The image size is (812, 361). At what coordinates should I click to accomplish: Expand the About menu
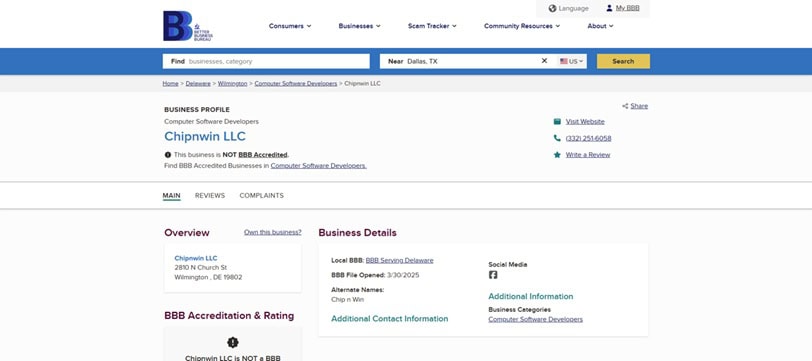[x=600, y=26]
